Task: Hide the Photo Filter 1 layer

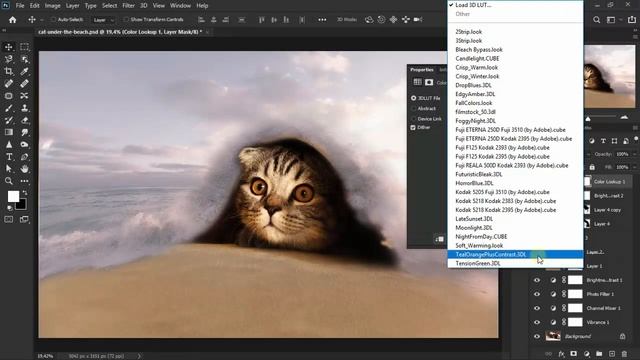Action: (537, 294)
